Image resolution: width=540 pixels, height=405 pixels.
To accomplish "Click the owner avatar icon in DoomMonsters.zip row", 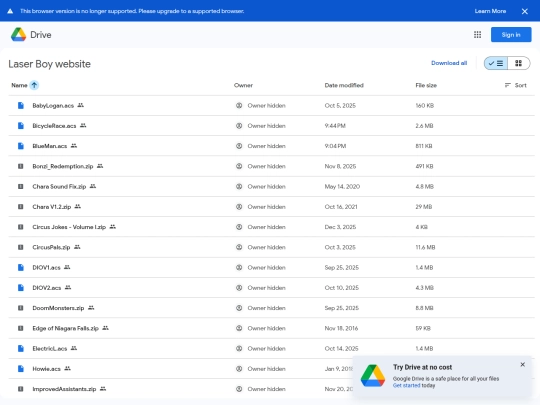I will [x=239, y=308].
